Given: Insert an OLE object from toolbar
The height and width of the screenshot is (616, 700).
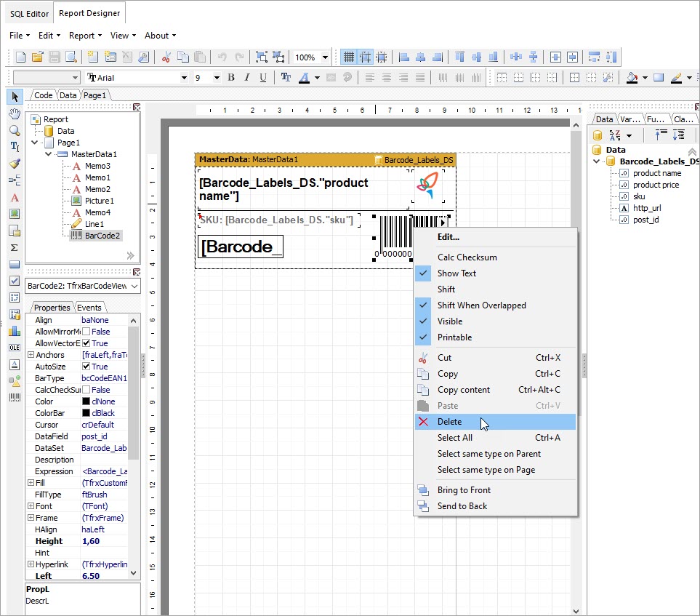Looking at the screenshot, I should click(x=14, y=348).
